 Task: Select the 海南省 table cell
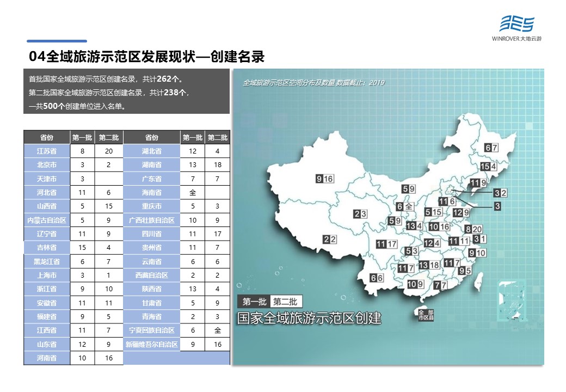151,192
